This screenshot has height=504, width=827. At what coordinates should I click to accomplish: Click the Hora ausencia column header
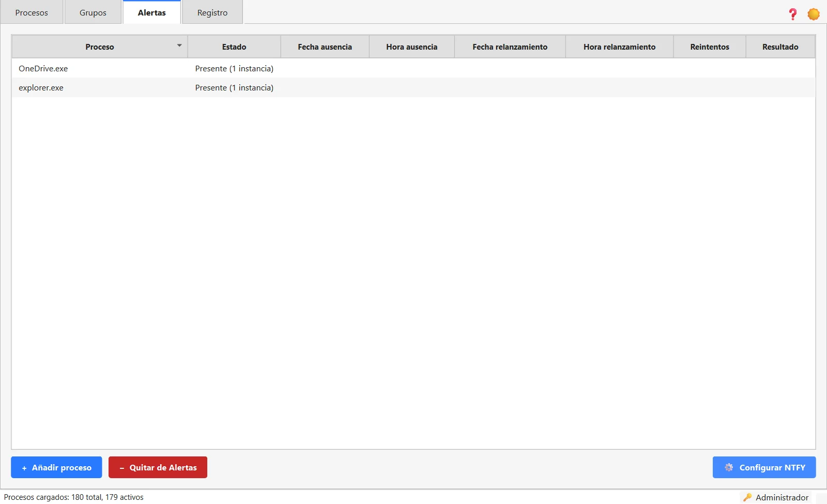[x=412, y=47]
